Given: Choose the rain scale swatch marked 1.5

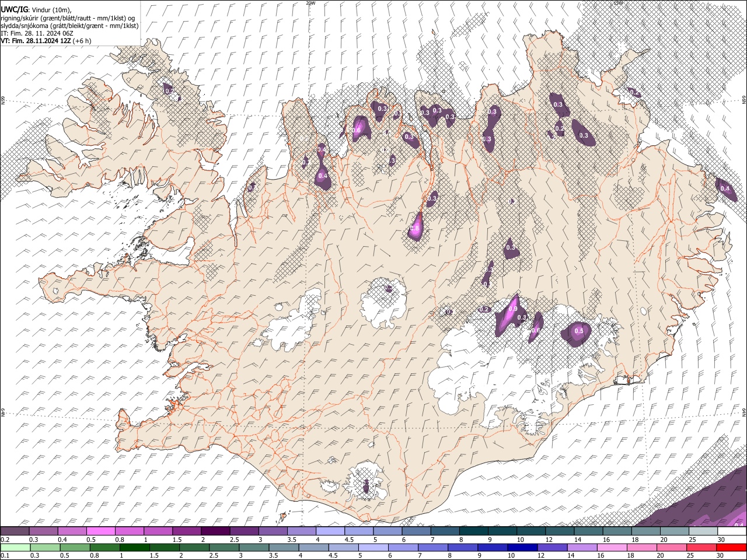Looking at the screenshot, I should (x=164, y=547).
